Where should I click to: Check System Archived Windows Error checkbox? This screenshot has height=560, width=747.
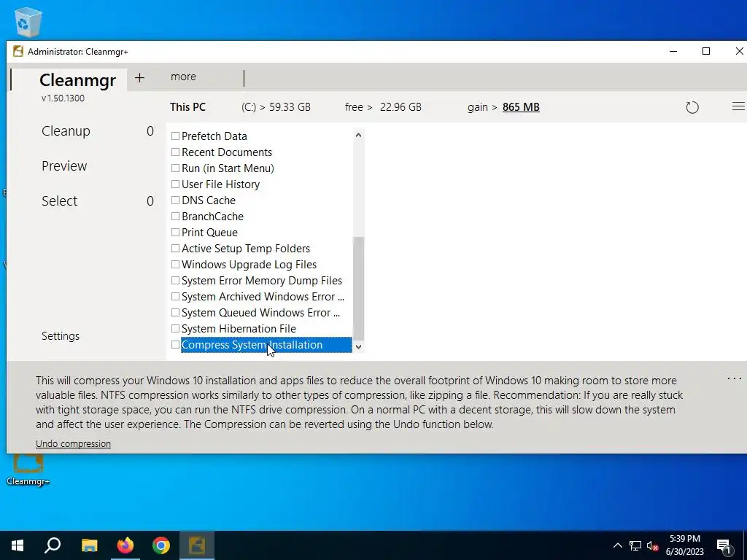pos(175,296)
